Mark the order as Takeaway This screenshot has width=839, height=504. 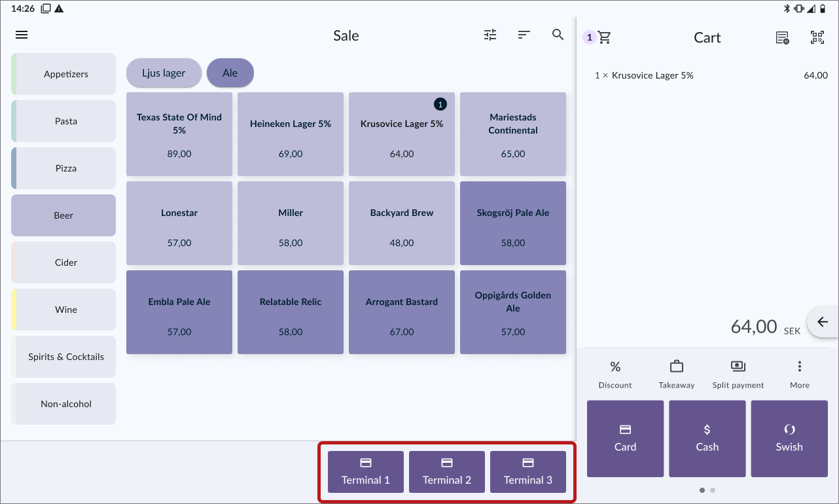pyautogui.click(x=677, y=374)
